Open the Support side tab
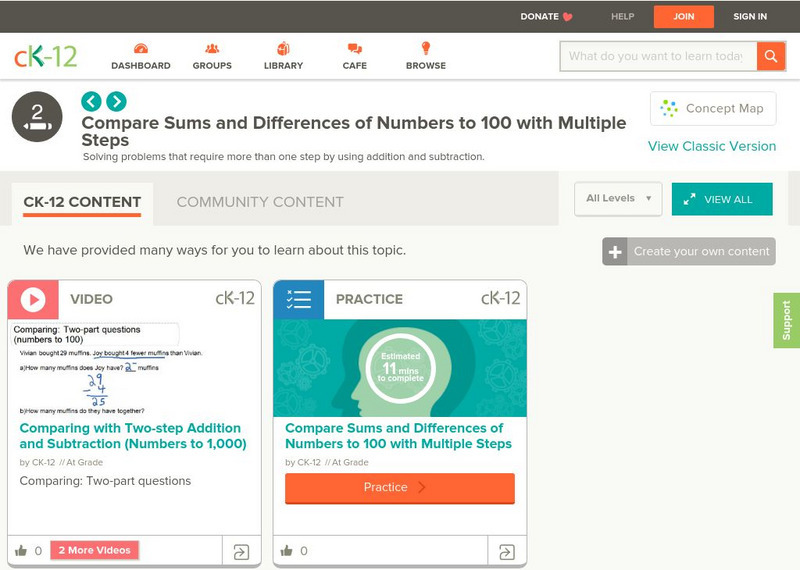The height and width of the screenshot is (570, 800). coord(787,320)
